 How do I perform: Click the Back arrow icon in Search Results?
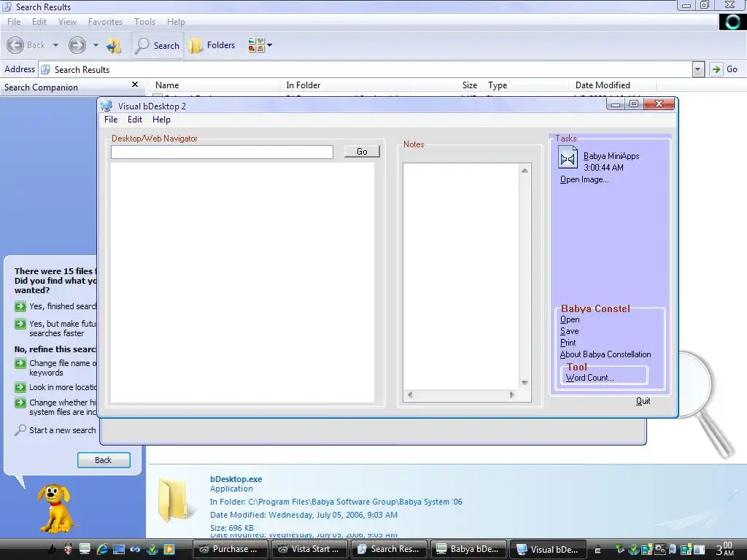(x=15, y=45)
